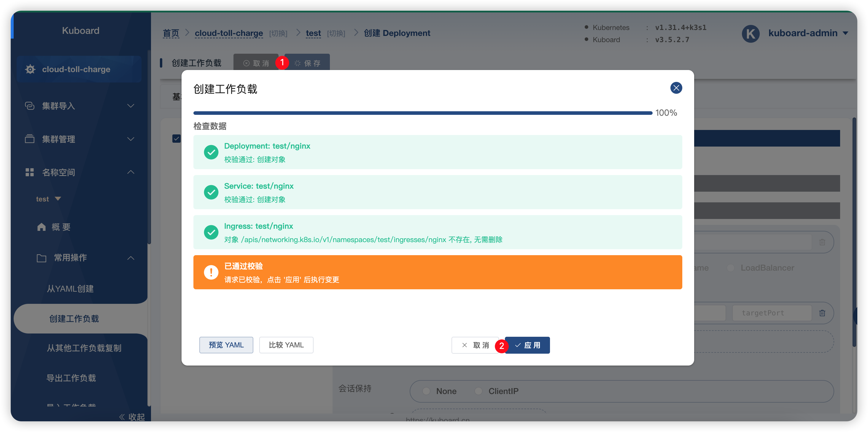
Task: Open 预览 YAML preview
Action: pos(226,345)
